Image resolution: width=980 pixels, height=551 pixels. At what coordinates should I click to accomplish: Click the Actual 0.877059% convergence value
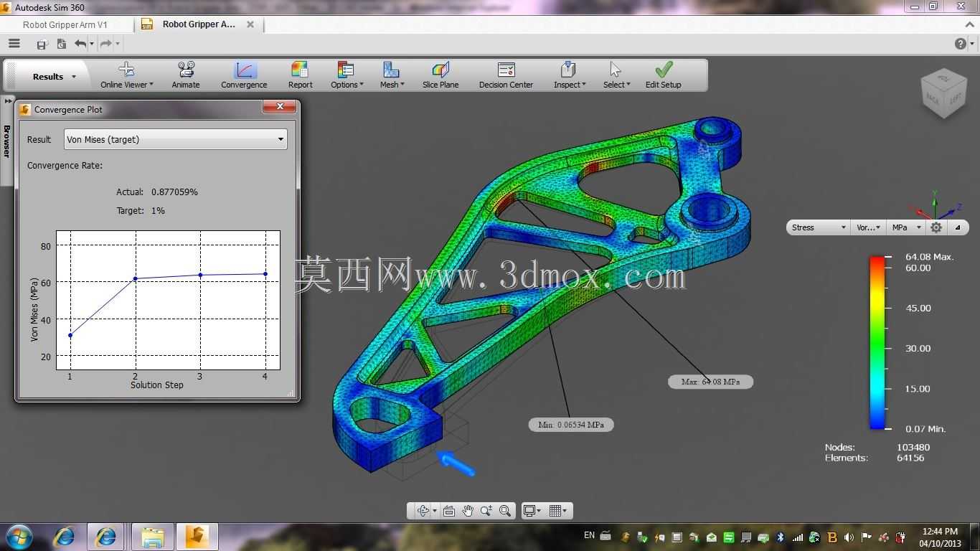174,192
